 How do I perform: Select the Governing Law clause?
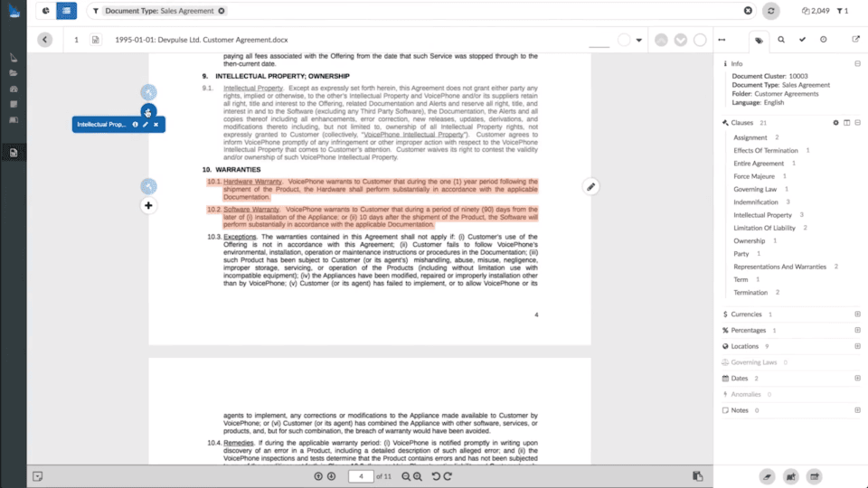coord(755,189)
